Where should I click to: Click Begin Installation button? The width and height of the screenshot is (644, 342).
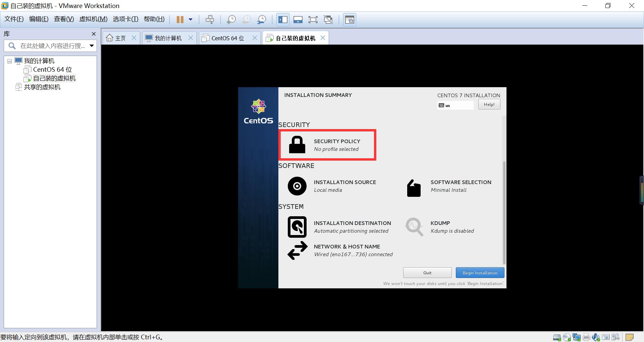(480, 273)
